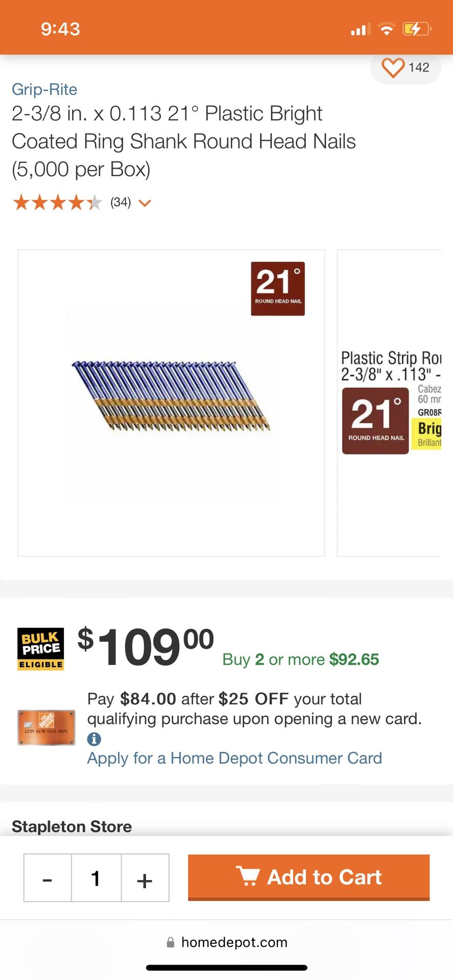Screen dimensions: 453x980
Task: Tap the Bulk Price Eligible badge
Action: [x=40, y=648]
